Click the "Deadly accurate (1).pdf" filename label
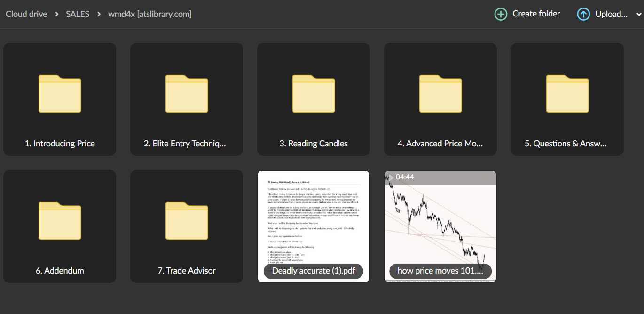 click(x=313, y=271)
